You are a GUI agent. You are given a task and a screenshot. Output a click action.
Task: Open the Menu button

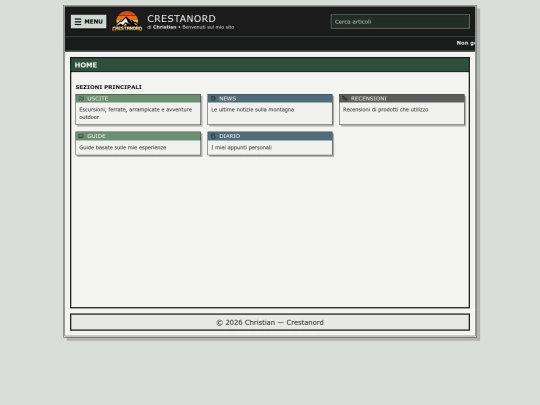pyautogui.click(x=89, y=21)
